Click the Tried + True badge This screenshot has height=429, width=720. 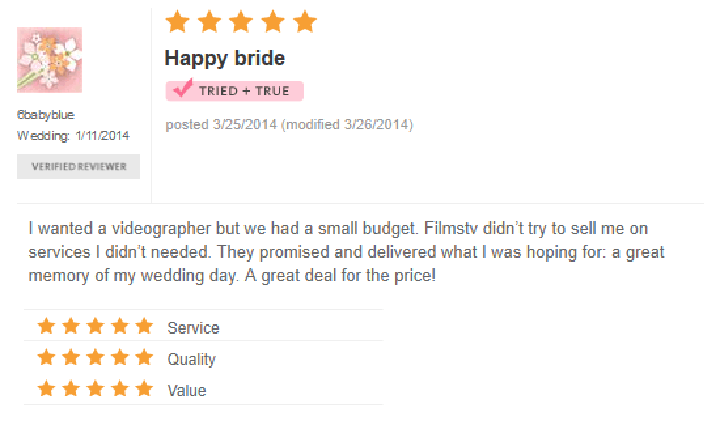coord(235,90)
